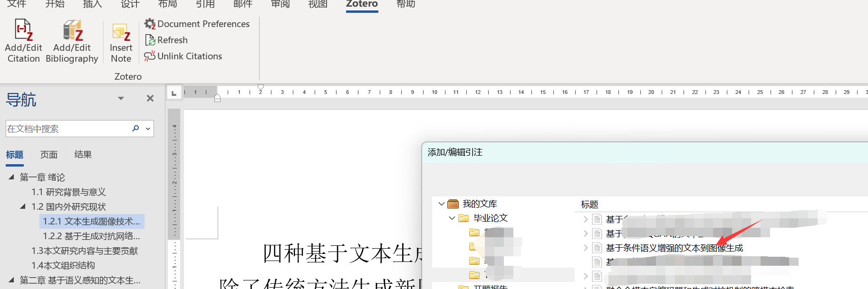
Task: Expand the 基于条件语义增强的文本到图像生成 item
Action: [x=586, y=248]
